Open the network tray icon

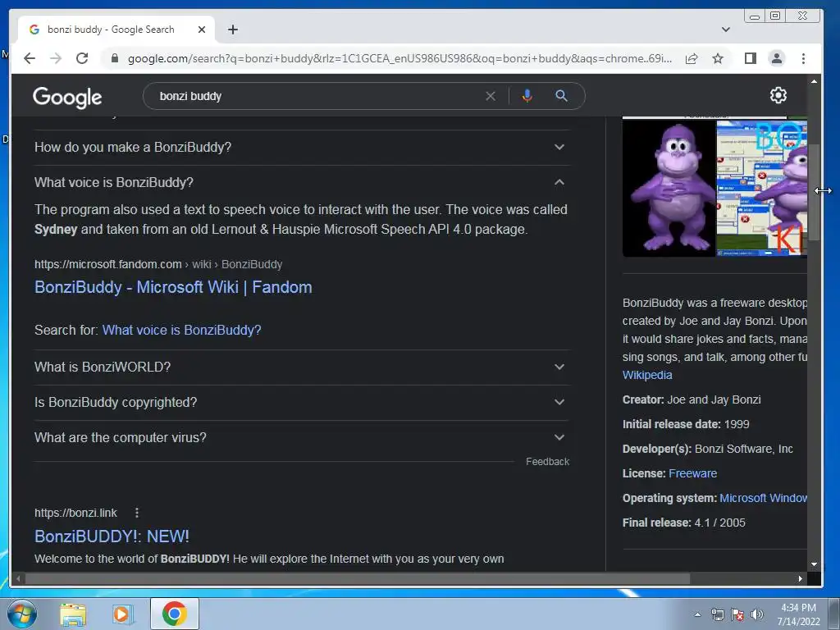pyautogui.click(x=717, y=615)
